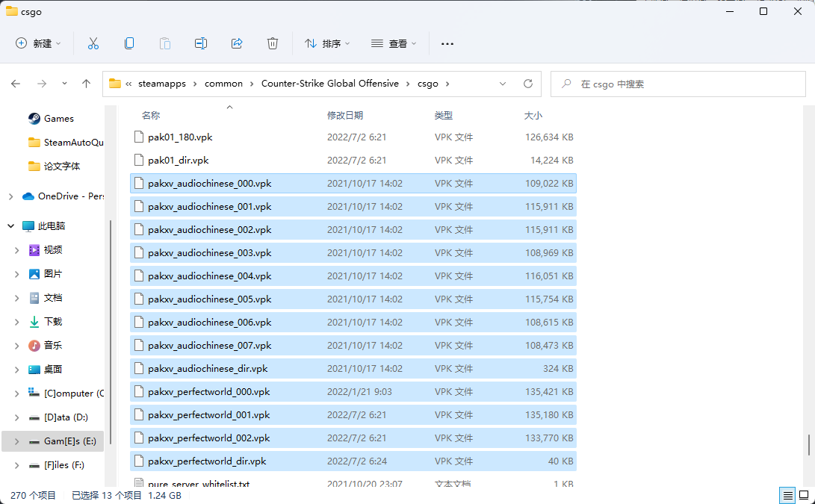This screenshot has width=815, height=504.
Task: Open the address bar history dropdown
Action: [503, 84]
